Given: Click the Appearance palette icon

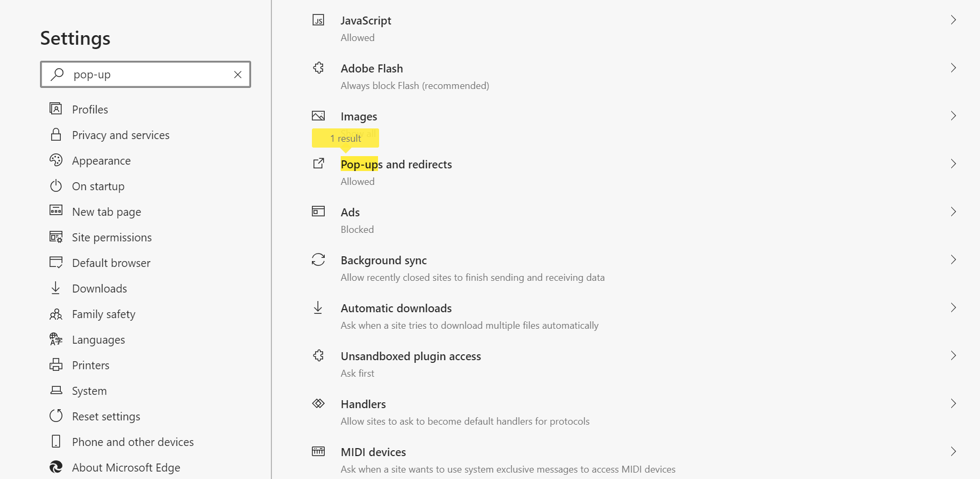Looking at the screenshot, I should (x=56, y=160).
